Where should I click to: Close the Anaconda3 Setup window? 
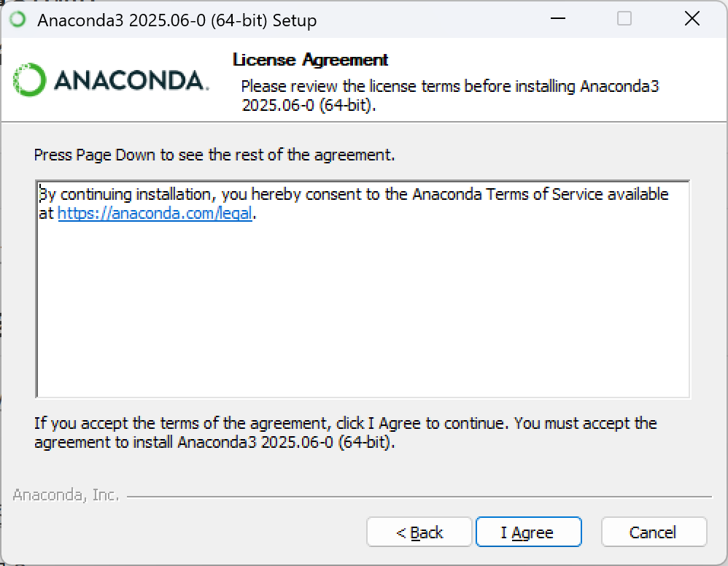(692, 20)
